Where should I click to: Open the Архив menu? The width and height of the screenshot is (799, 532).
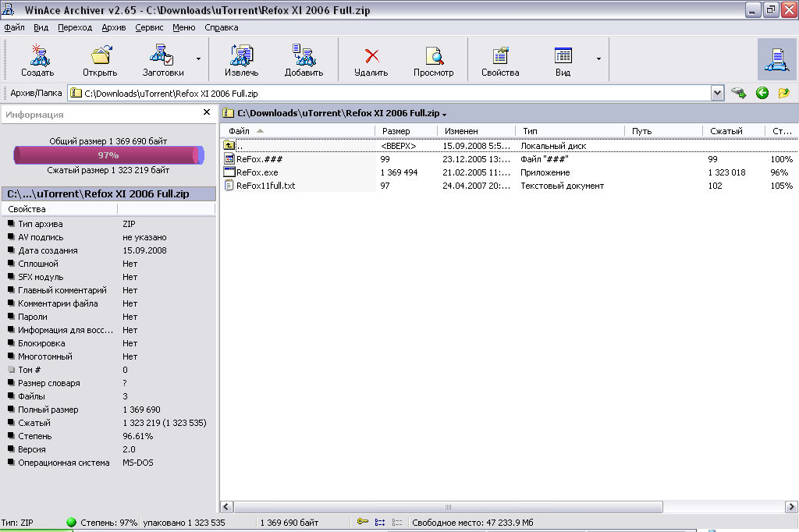(114, 27)
